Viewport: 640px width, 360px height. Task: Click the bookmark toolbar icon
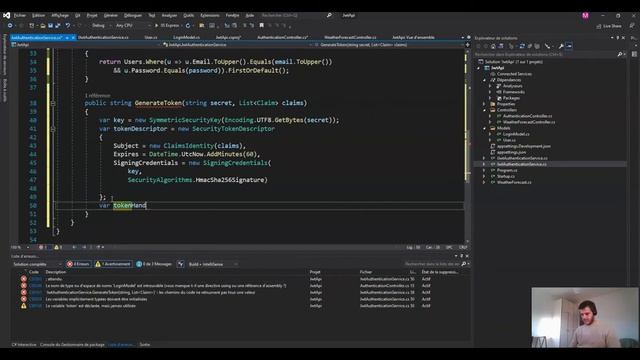tap(262, 25)
